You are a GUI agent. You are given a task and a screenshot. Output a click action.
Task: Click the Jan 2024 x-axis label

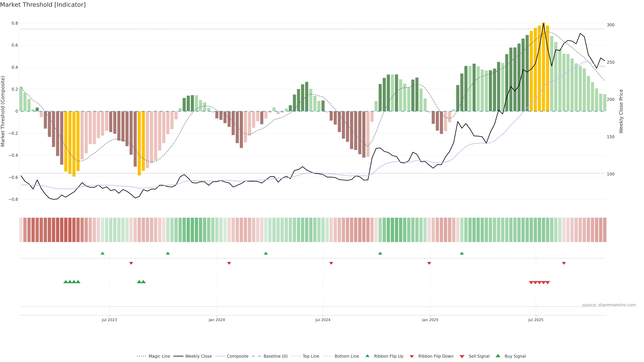[217, 320]
